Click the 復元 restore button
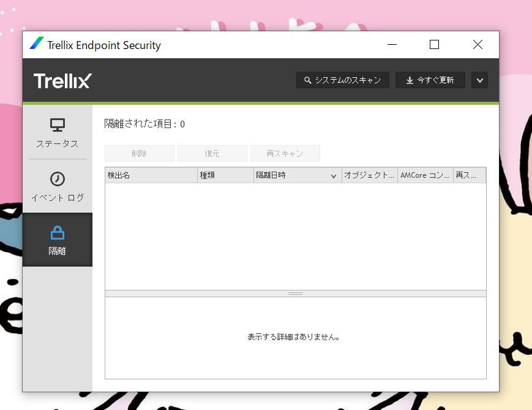 (x=212, y=154)
